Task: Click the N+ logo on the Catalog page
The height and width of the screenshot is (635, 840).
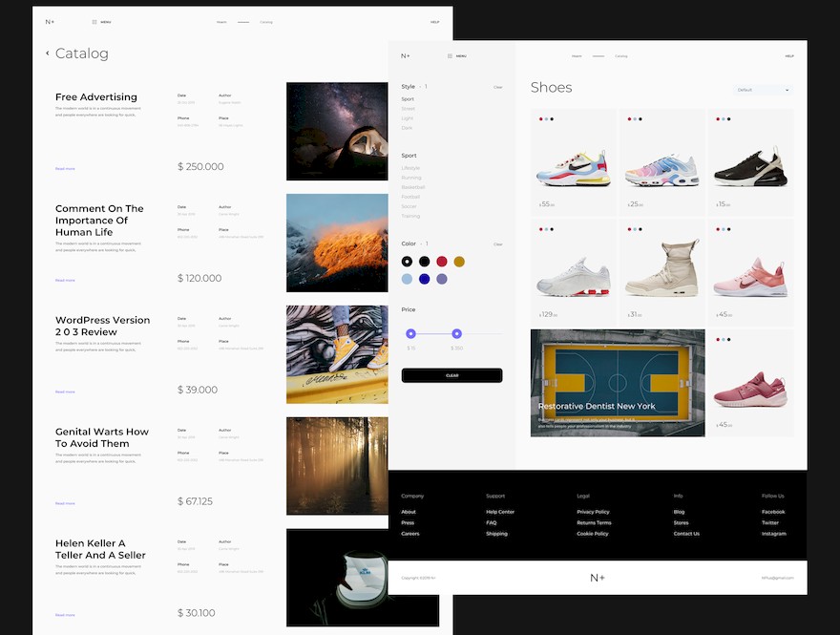Action: pyautogui.click(x=50, y=22)
